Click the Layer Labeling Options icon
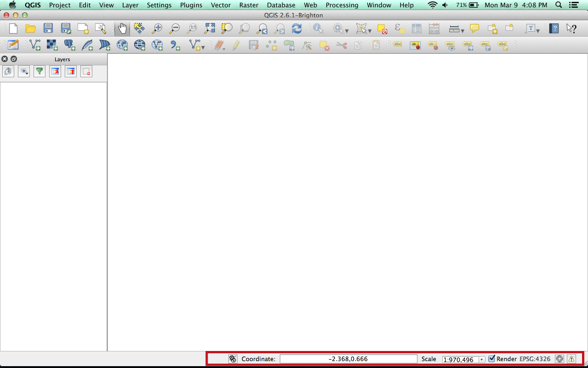The width and height of the screenshot is (588, 368). click(397, 45)
